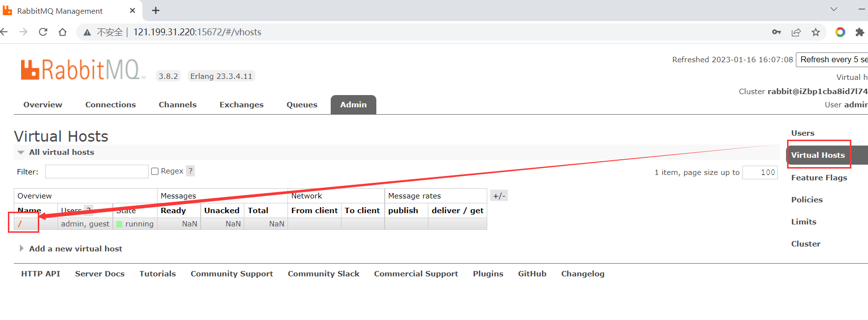Sort by the Unacked column header
868x320 pixels.
pos(222,210)
